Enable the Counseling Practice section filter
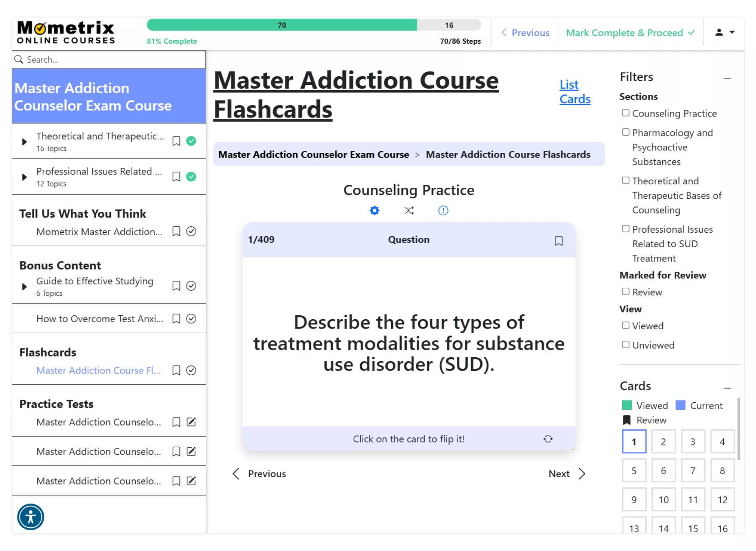756x551 pixels. 625,113
